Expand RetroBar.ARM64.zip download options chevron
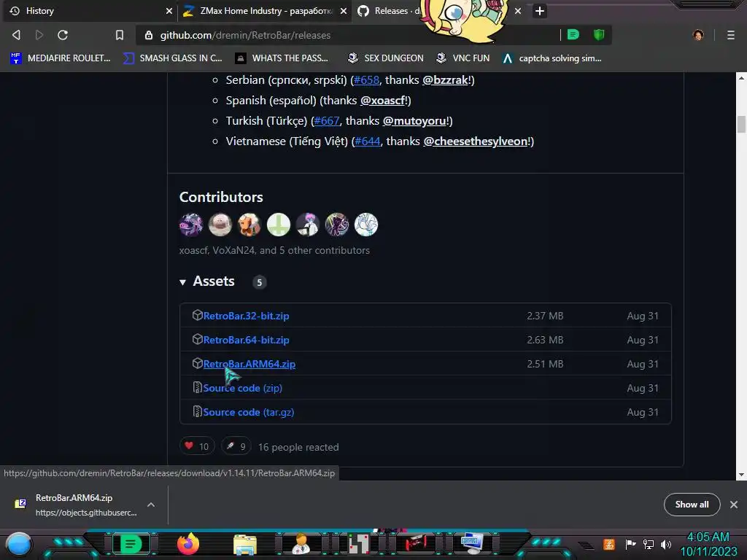Image resolution: width=747 pixels, height=560 pixels. click(x=150, y=505)
